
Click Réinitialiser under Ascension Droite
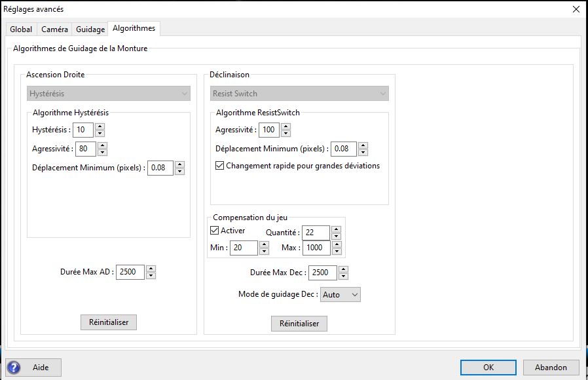(109, 322)
